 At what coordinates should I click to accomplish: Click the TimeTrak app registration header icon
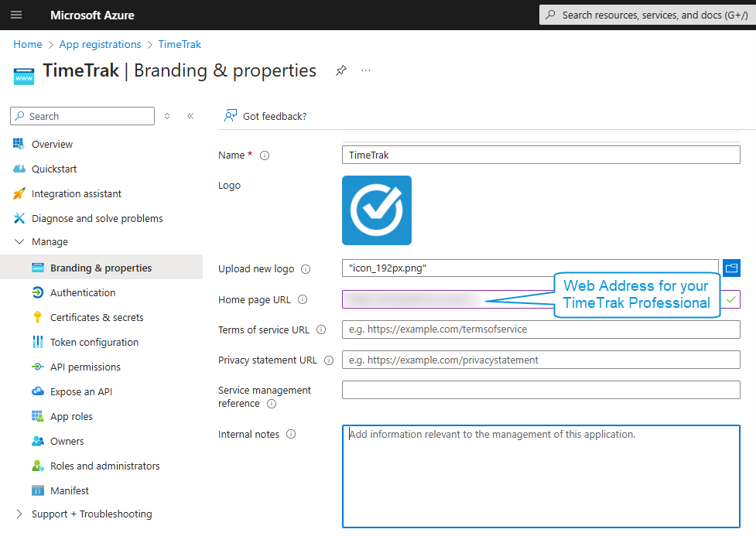[24, 76]
